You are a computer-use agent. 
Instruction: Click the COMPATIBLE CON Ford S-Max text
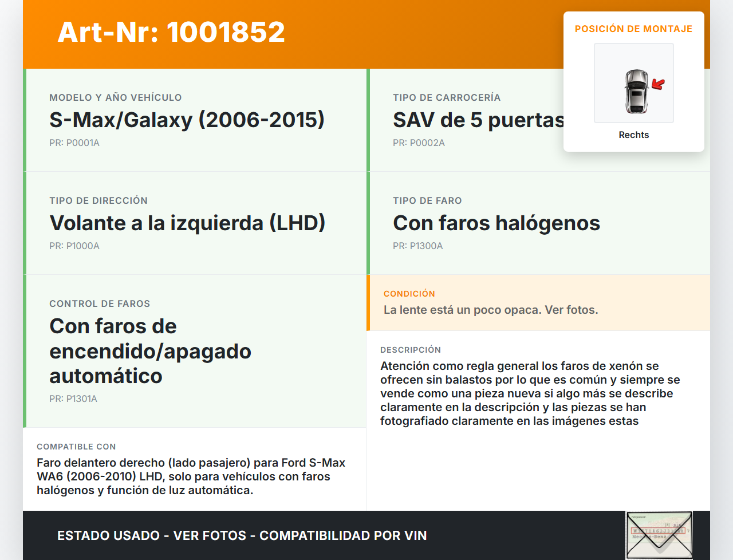[x=191, y=476]
